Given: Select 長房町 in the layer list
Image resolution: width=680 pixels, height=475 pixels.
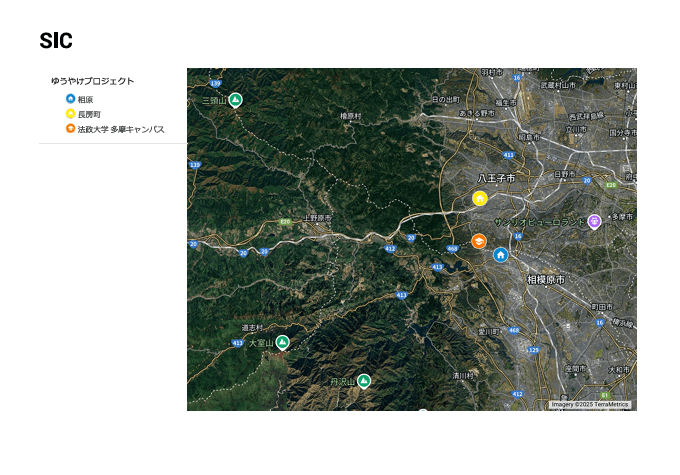Looking at the screenshot, I should pyautogui.click(x=89, y=115).
